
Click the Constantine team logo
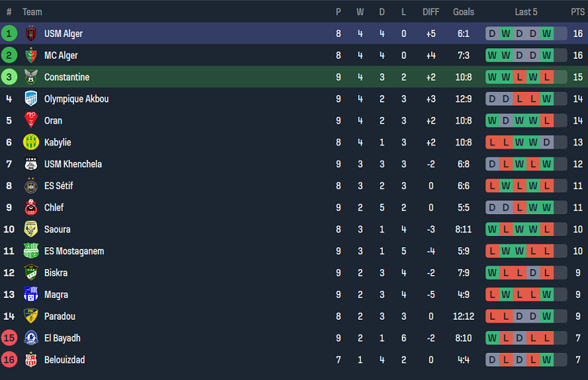[x=31, y=77]
